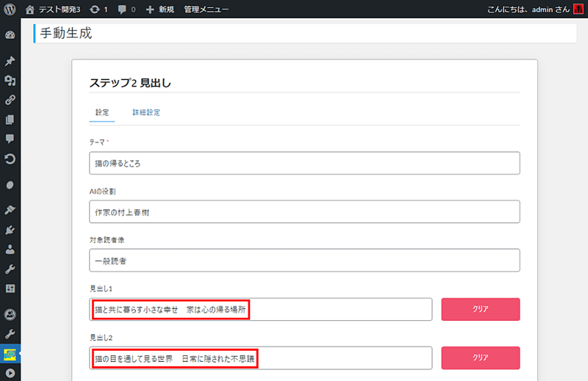
Task: Open Media icon in sidebar
Action: tap(10, 80)
